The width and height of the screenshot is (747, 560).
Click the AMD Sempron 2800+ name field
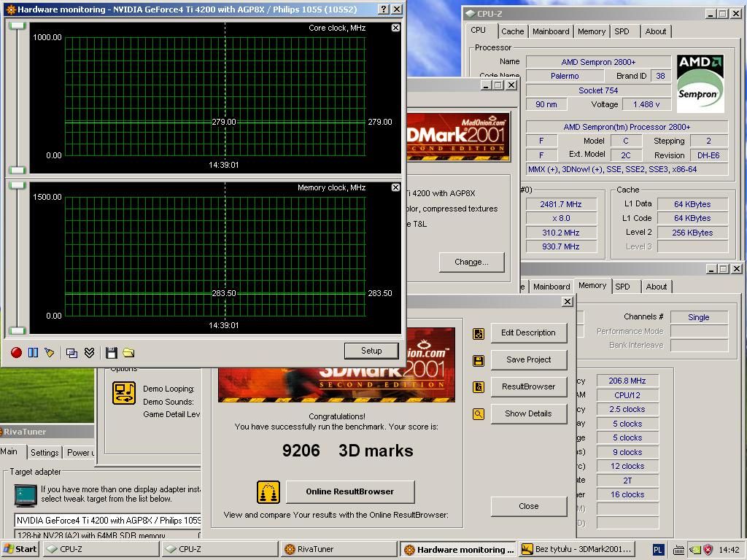(598, 62)
